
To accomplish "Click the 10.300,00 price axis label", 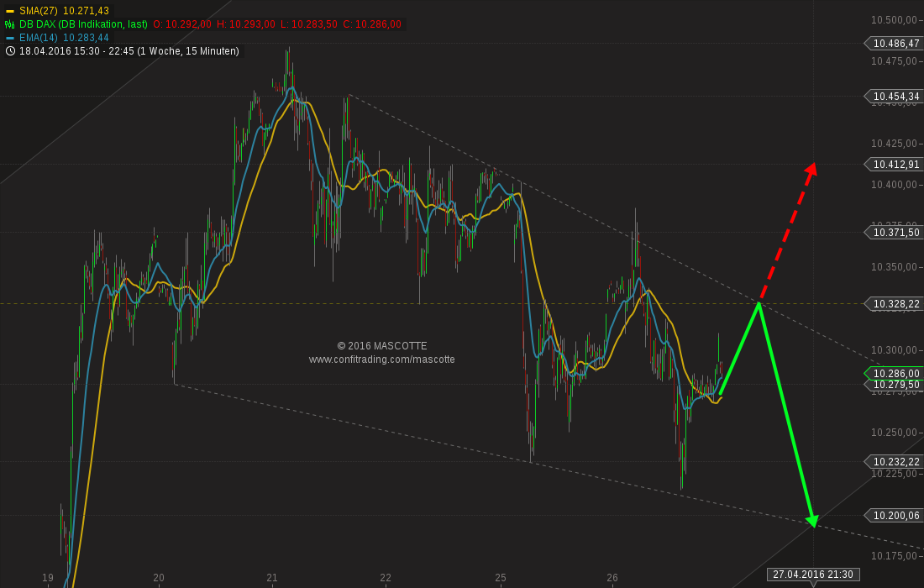I will point(894,350).
